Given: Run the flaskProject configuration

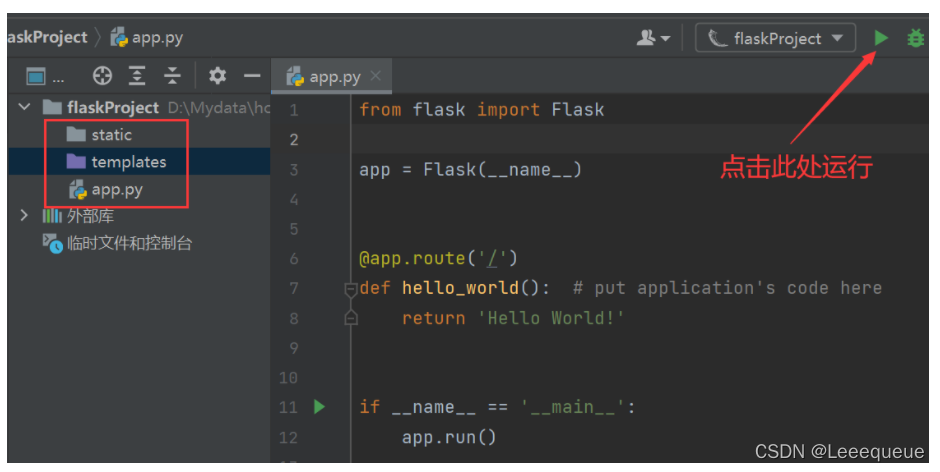Looking at the screenshot, I should coord(881,38).
